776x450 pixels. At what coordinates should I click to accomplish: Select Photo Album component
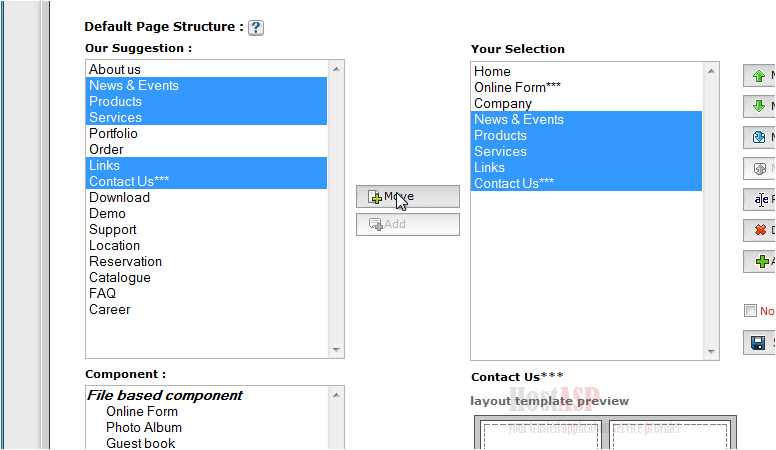tap(144, 427)
